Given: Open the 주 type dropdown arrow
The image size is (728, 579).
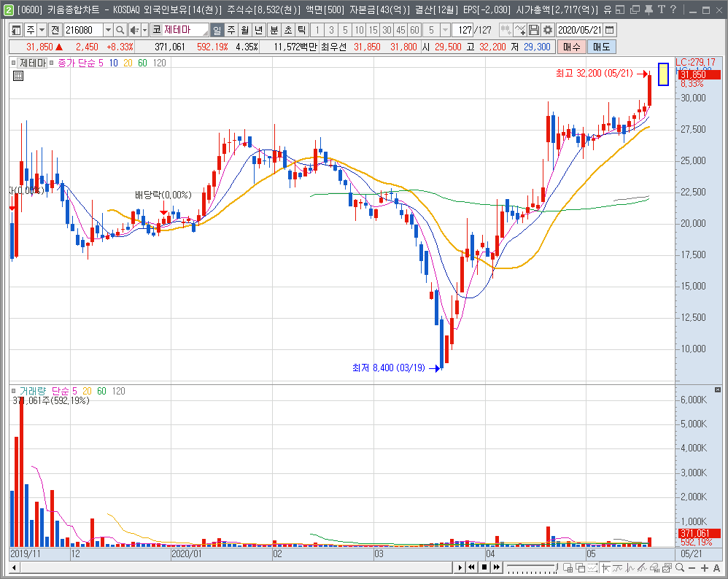Looking at the screenshot, I should [x=42, y=30].
